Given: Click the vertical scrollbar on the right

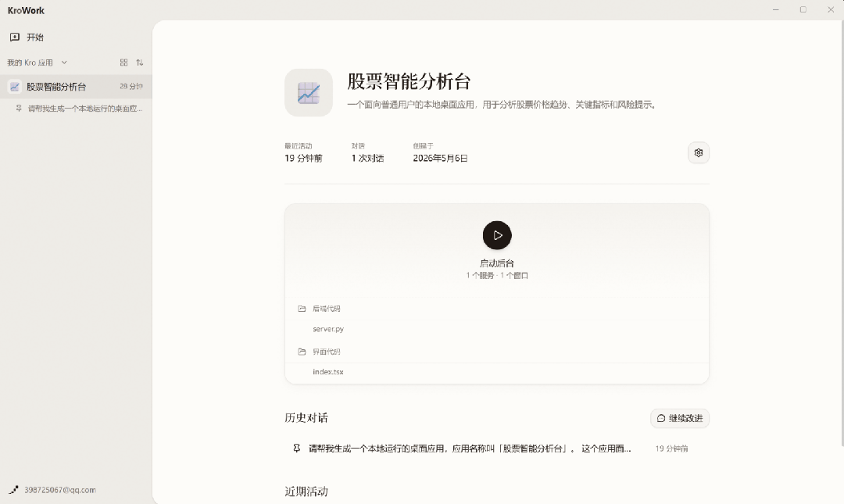Looking at the screenshot, I should click(842, 233).
